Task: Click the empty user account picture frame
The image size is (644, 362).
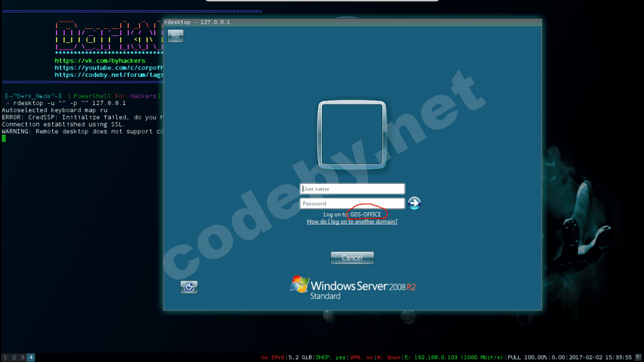Action: (352, 135)
